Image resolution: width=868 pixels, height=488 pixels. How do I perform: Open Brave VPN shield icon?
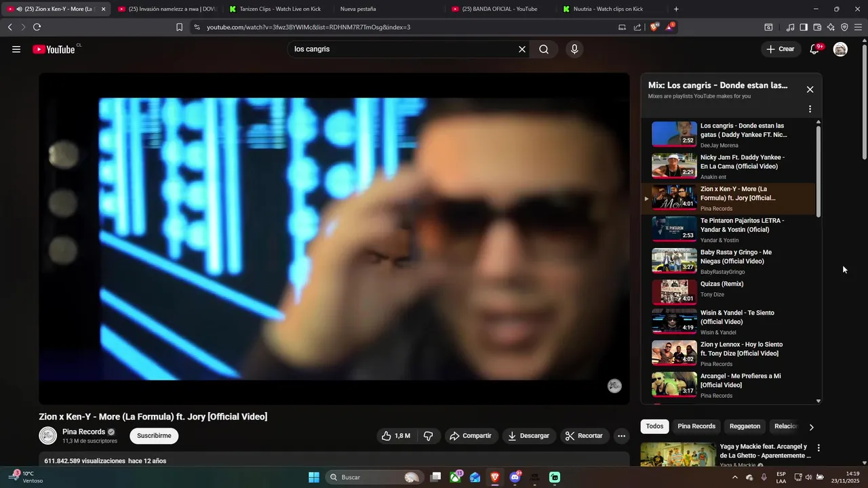pyautogui.click(x=844, y=27)
